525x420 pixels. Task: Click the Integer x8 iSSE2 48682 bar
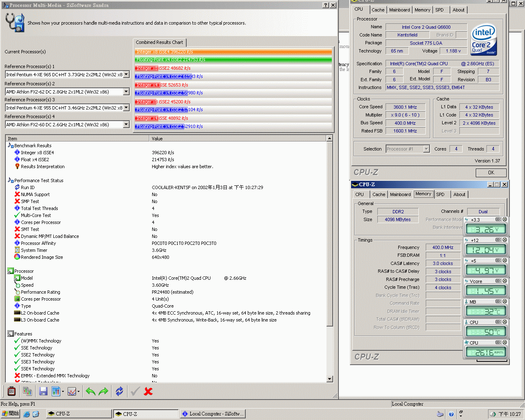pyautogui.click(x=233, y=68)
